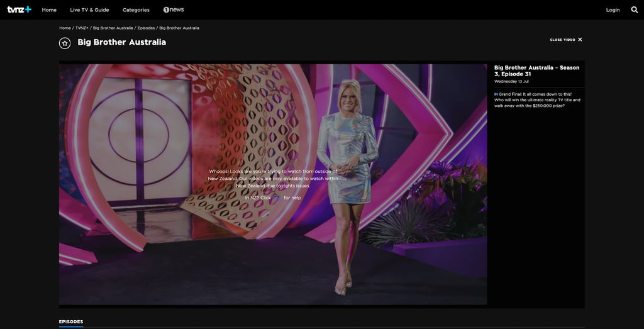This screenshot has height=329, width=644.
Task: Open the search magnifier icon
Action: click(634, 10)
